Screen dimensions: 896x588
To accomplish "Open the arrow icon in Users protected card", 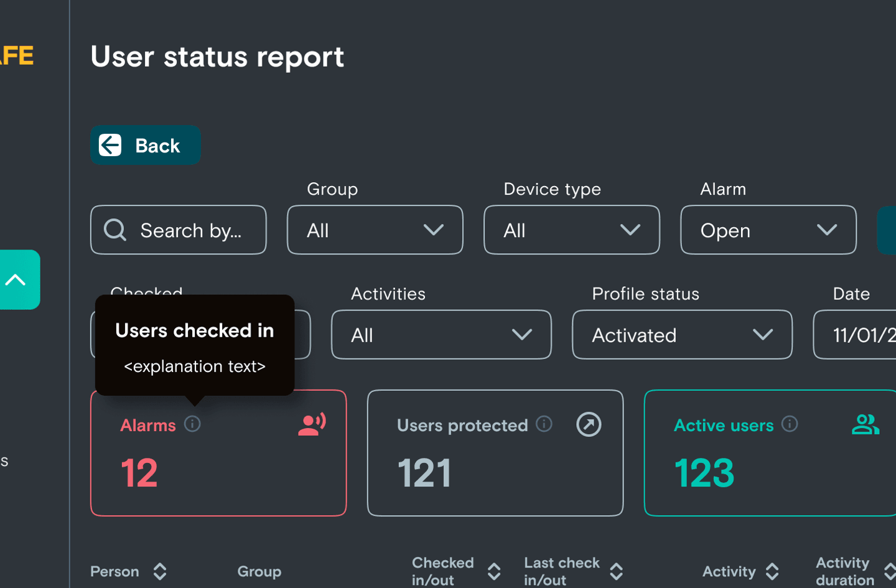I will [x=589, y=424].
